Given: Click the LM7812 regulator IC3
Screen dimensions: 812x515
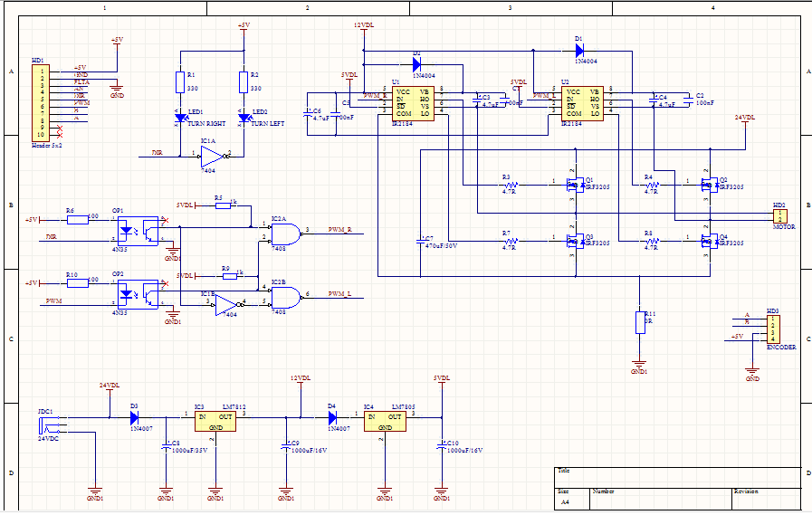Looking at the screenshot, I should coord(215,422).
